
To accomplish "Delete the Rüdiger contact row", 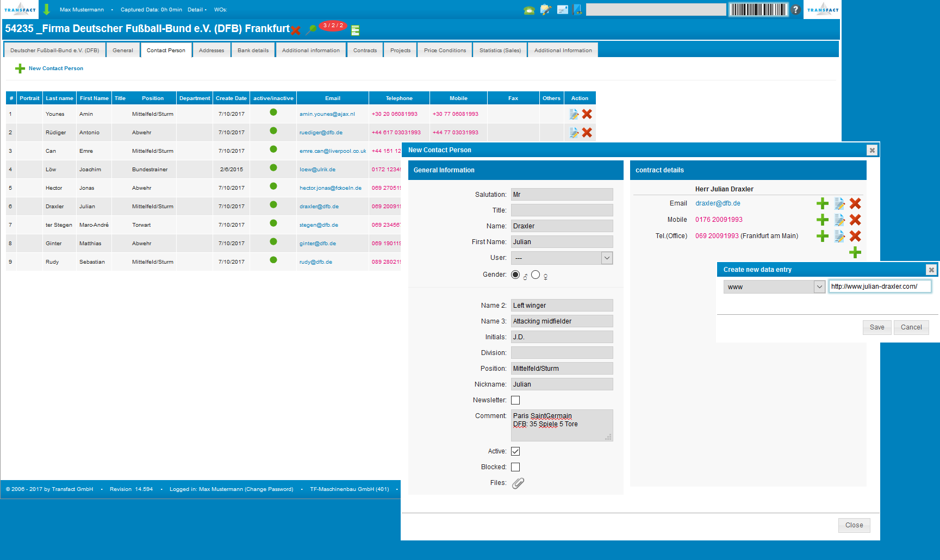I will [587, 133].
